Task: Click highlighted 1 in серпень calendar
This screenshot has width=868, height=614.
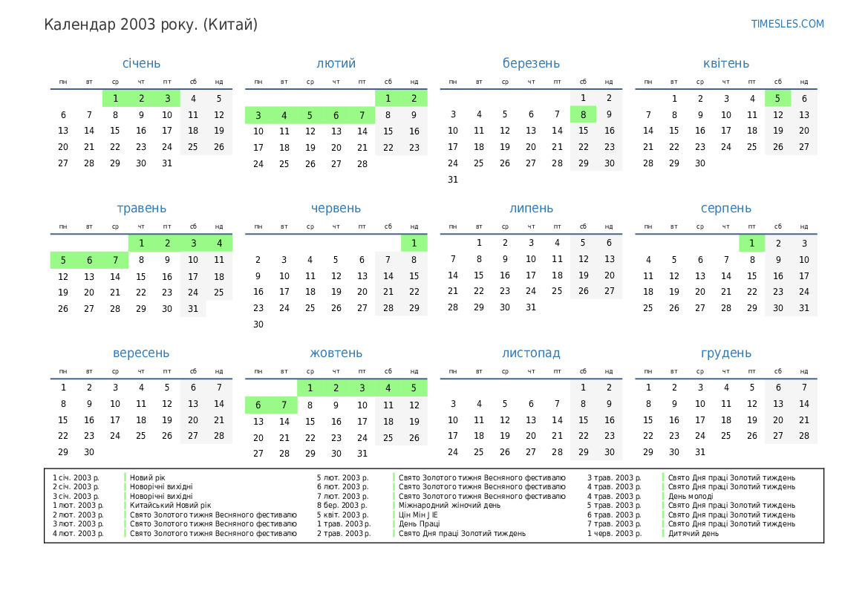Action: pos(751,244)
